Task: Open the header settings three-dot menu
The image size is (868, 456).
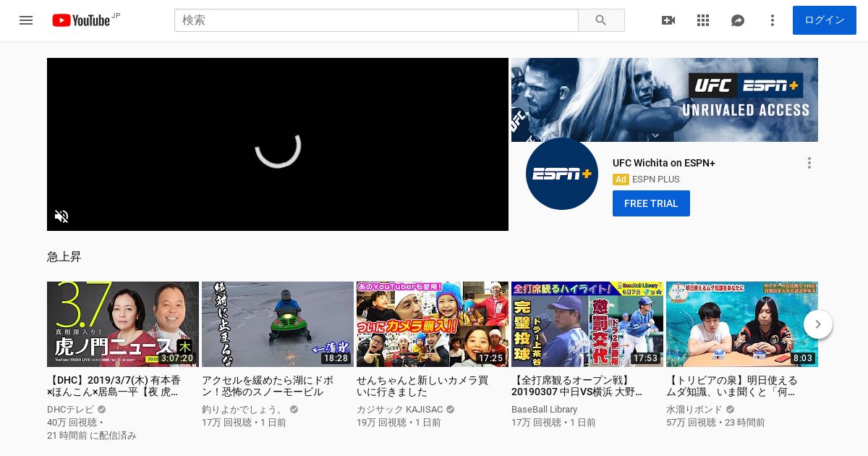Action: coord(773,20)
